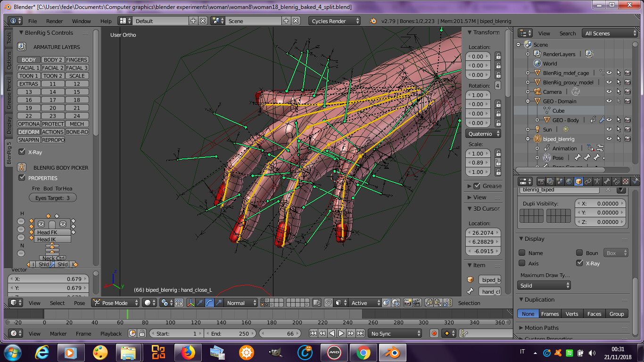The width and height of the screenshot is (644, 362).
Task: Expand the Motion Paths panel
Action: click(541, 328)
